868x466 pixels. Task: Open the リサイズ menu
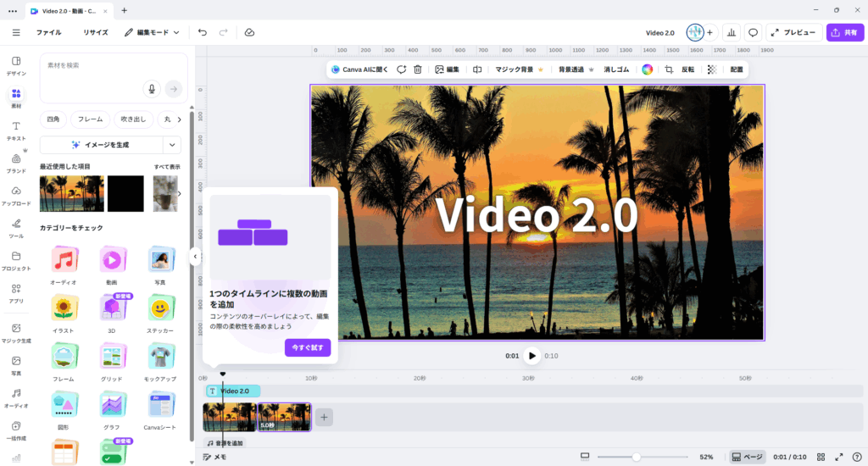point(96,32)
